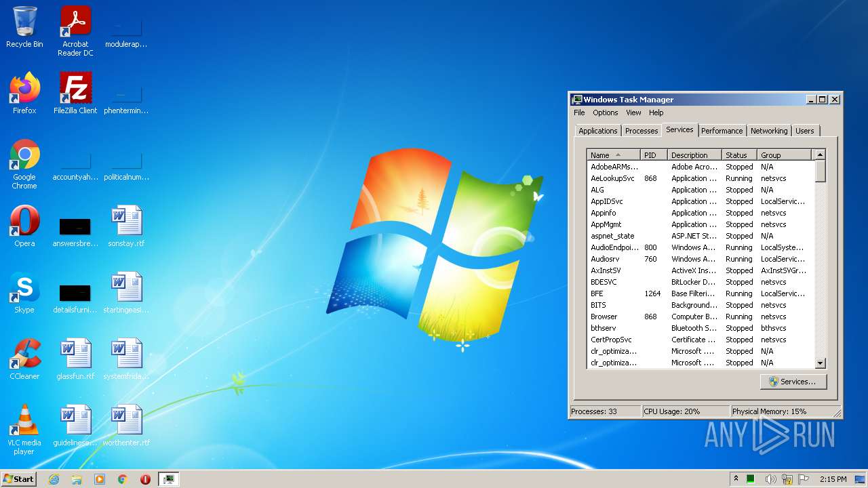Click the clock showing 2:15 PM
The image size is (868, 488).
point(832,479)
